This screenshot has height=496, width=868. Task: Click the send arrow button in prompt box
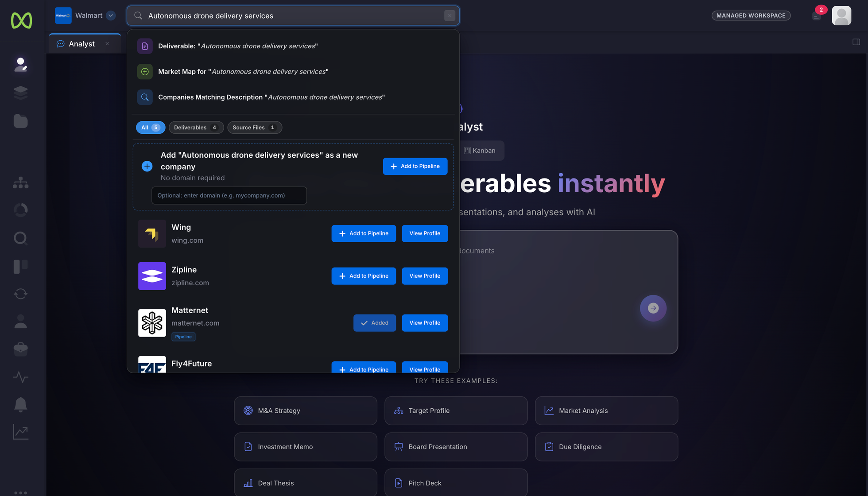click(x=653, y=308)
